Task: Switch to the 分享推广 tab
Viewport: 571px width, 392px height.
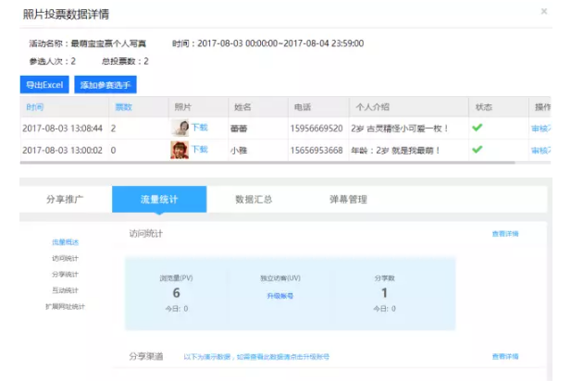Action: click(x=65, y=200)
